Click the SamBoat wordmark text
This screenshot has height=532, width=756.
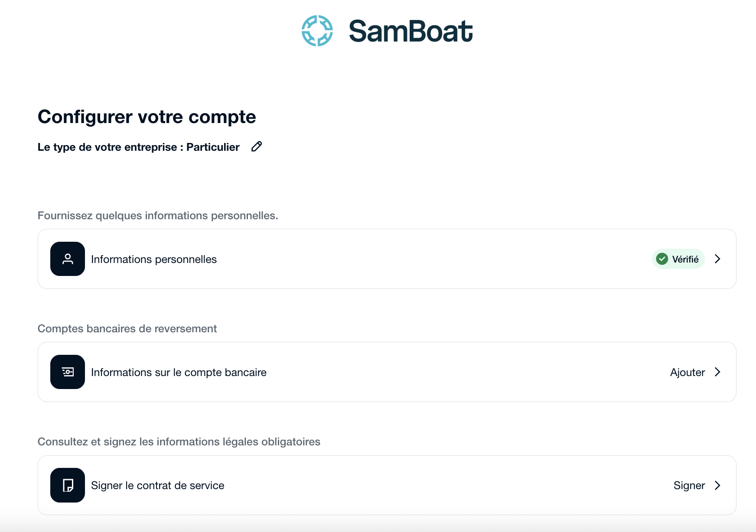click(x=411, y=31)
